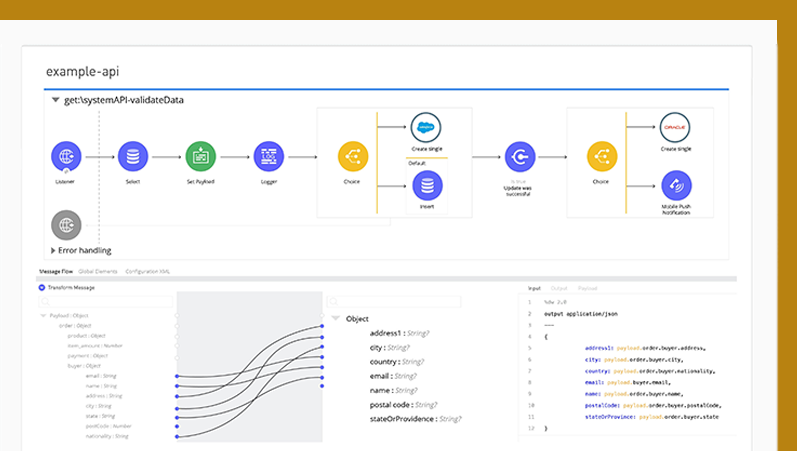Image resolution: width=797 pixels, height=451 pixels.
Task: Select the Input tab in script editor
Action: coord(534,288)
